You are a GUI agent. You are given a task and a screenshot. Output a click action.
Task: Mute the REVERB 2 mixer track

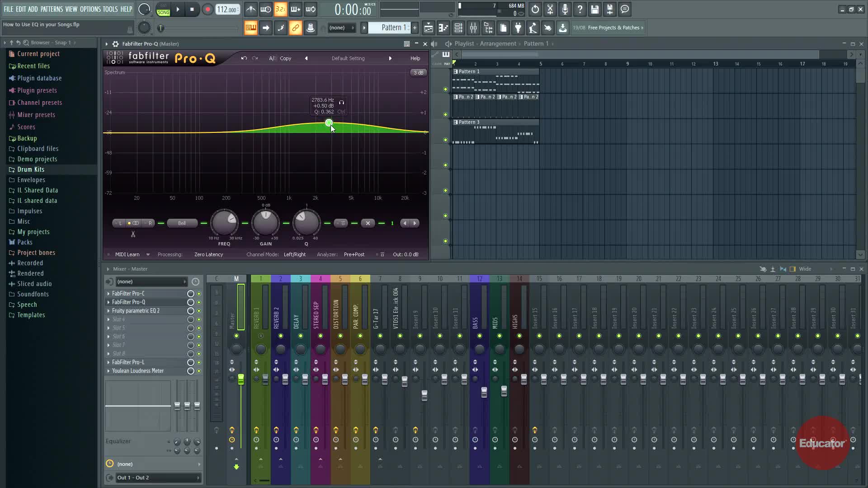pyautogui.click(x=281, y=336)
